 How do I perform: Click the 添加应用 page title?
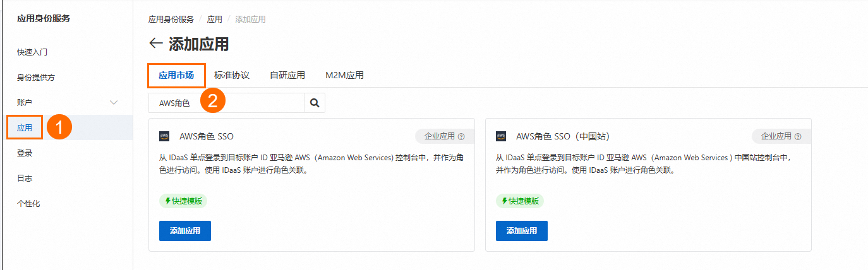[x=198, y=44]
